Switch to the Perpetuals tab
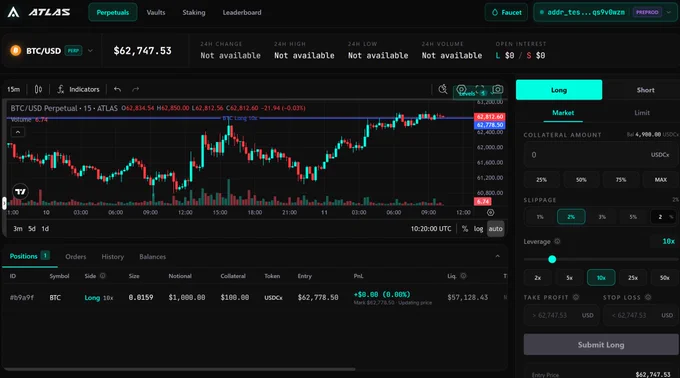Viewport: 680px width, 378px height. (113, 12)
